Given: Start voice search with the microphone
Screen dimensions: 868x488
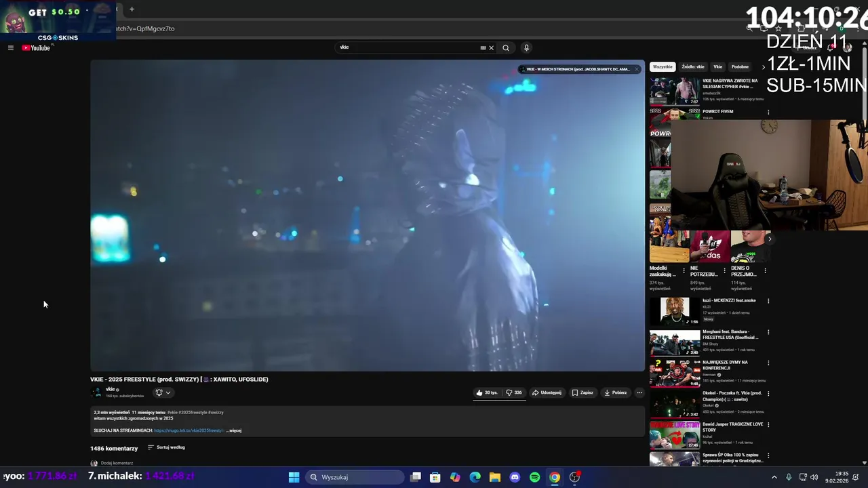Looking at the screenshot, I should tap(526, 48).
